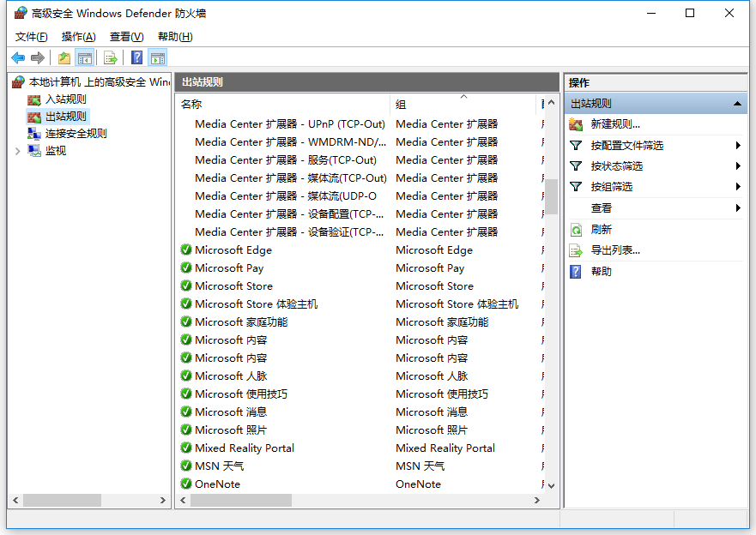Click the 监视 monitor icon in tree
The image size is (756, 535).
[34, 151]
